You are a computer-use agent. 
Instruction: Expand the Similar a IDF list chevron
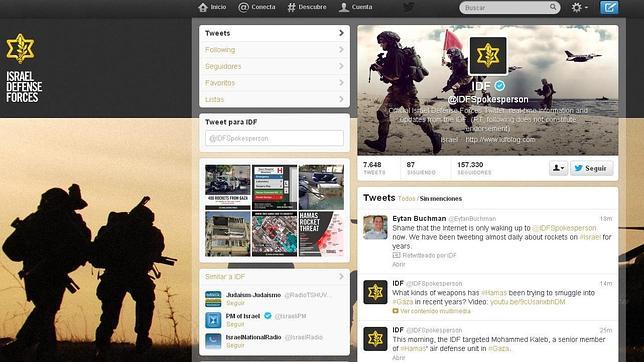(x=341, y=277)
